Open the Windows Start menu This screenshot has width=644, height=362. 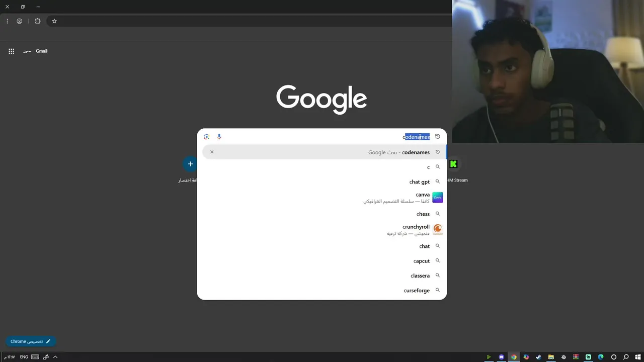click(x=638, y=357)
